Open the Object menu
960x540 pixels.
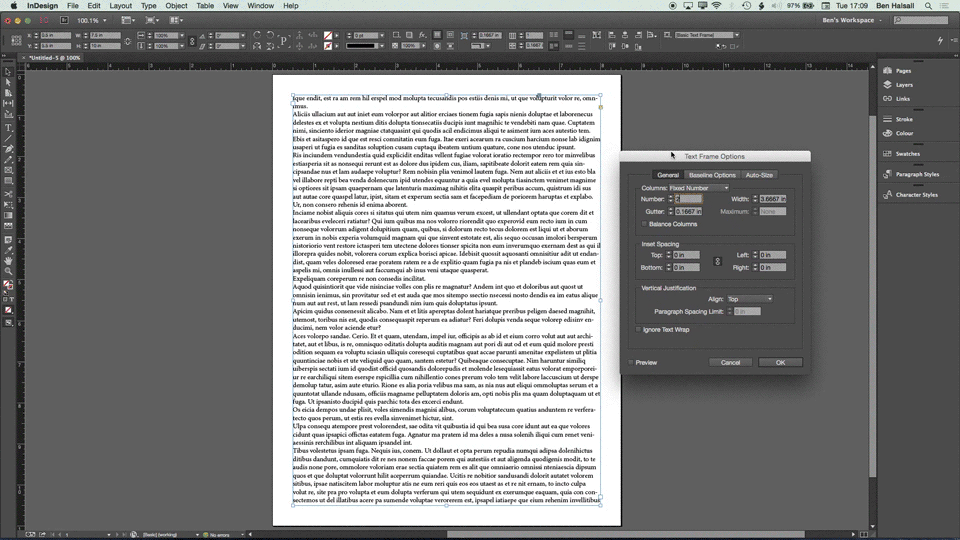click(x=176, y=6)
